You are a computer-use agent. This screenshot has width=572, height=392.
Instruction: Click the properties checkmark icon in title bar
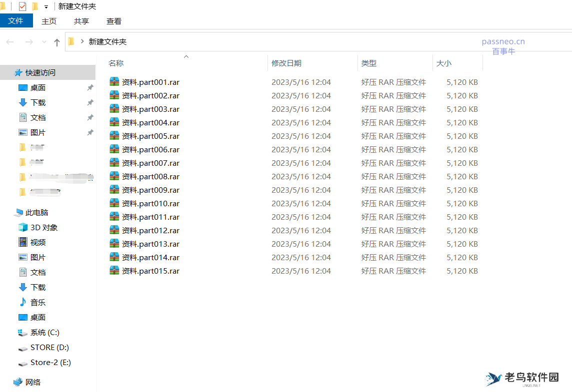point(22,6)
